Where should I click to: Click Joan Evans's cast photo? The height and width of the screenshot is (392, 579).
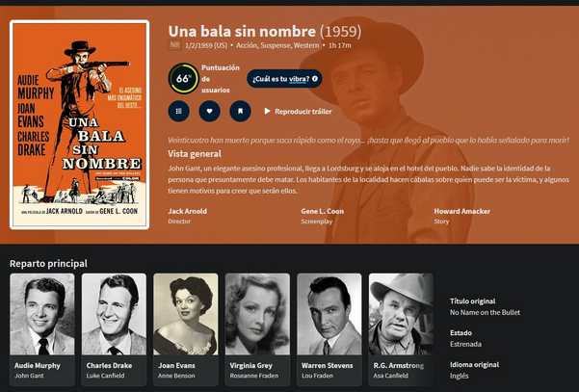point(185,314)
